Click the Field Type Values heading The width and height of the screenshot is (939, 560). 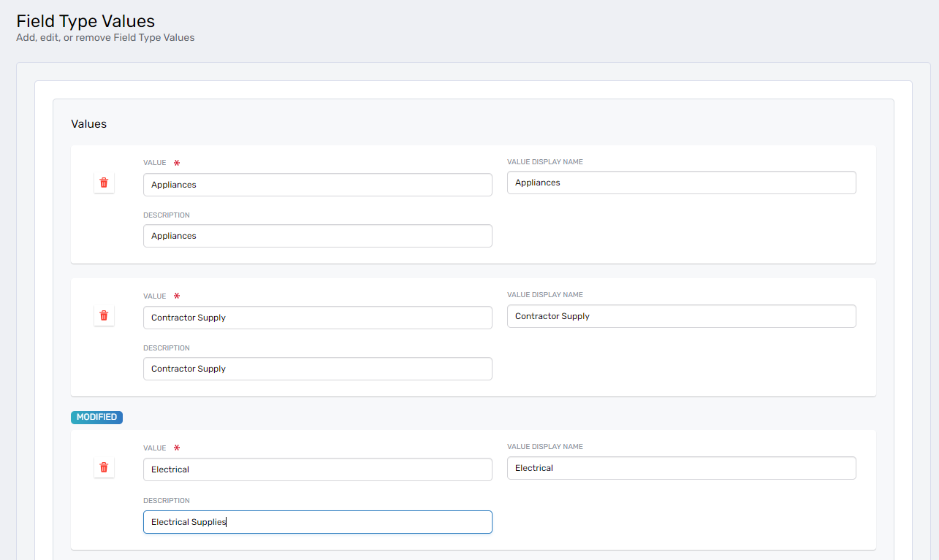(85, 21)
